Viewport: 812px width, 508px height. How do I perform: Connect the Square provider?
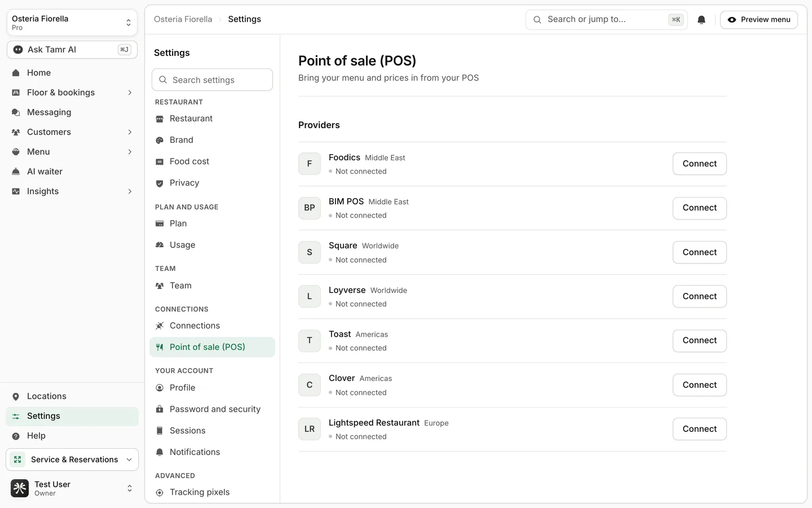tap(700, 252)
